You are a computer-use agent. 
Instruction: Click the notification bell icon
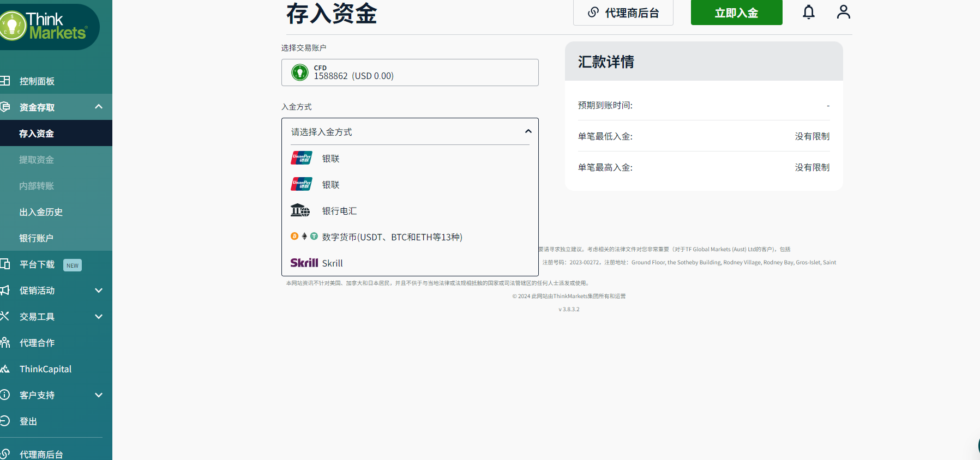(x=808, y=12)
